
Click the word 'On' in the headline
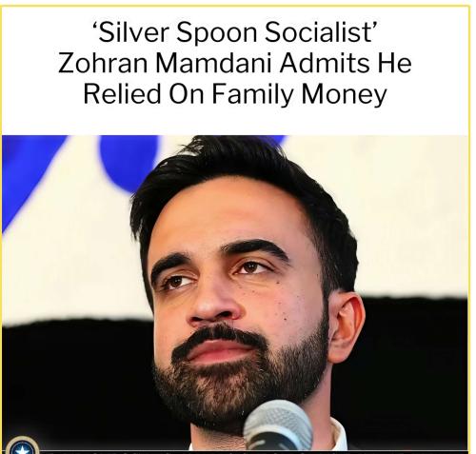[187, 93]
